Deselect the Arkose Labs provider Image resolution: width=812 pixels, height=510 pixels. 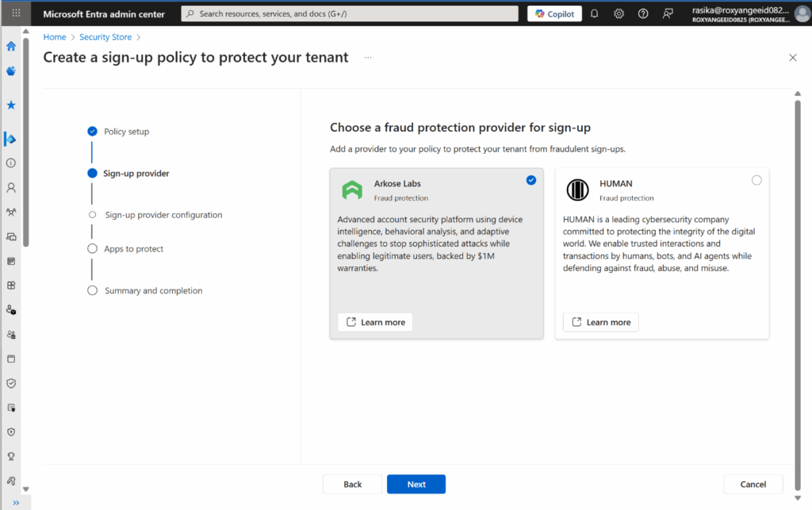pyautogui.click(x=530, y=180)
